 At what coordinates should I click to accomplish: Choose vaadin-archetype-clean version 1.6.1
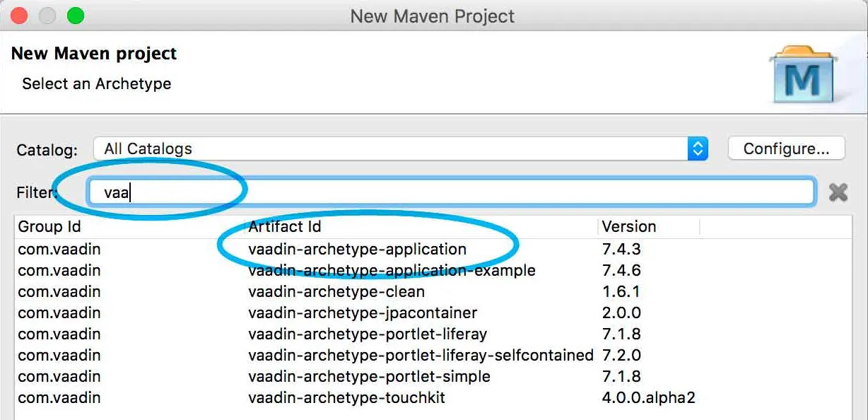coord(336,291)
